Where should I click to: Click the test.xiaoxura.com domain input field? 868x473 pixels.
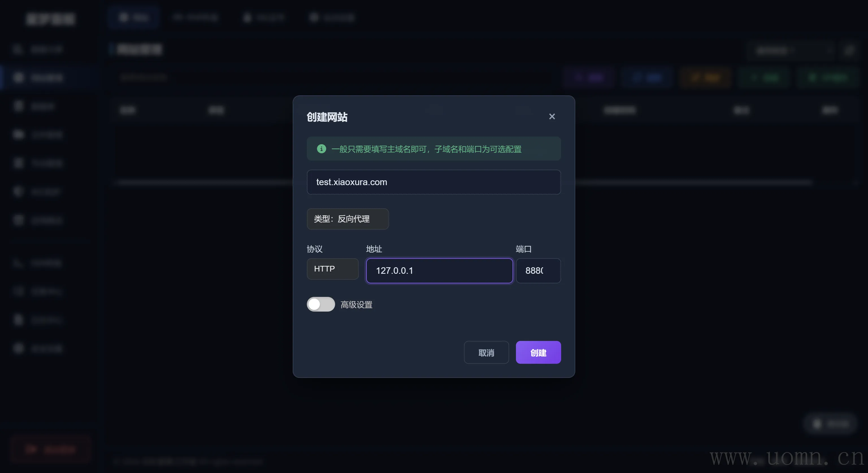pos(433,182)
